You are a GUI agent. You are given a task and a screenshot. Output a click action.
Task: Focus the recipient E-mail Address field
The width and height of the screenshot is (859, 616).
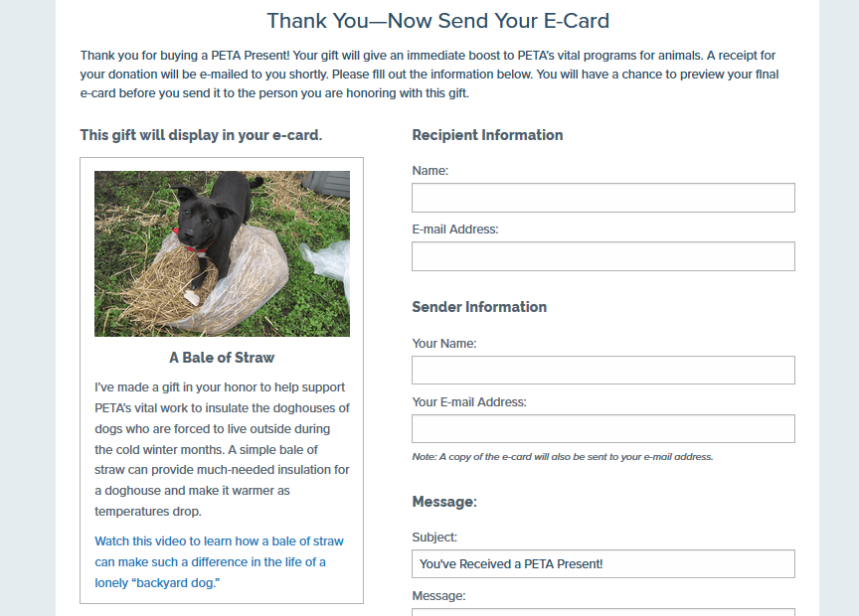[x=602, y=256]
